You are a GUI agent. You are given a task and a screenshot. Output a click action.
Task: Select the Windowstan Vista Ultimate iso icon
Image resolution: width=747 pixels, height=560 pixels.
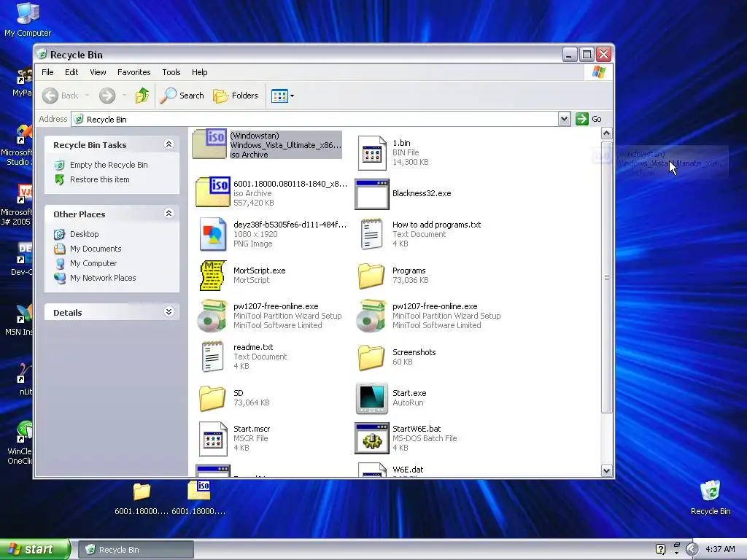209,144
